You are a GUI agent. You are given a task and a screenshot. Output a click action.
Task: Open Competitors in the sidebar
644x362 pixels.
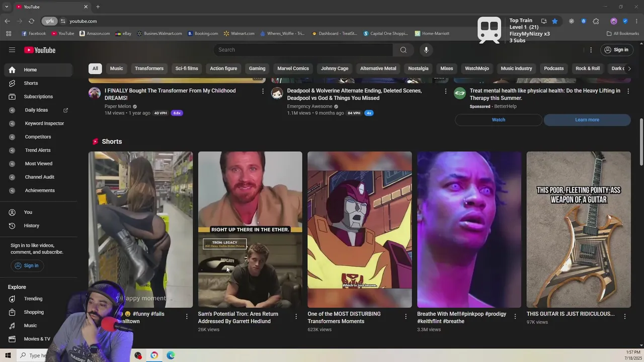pyautogui.click(x=38, y=137)
